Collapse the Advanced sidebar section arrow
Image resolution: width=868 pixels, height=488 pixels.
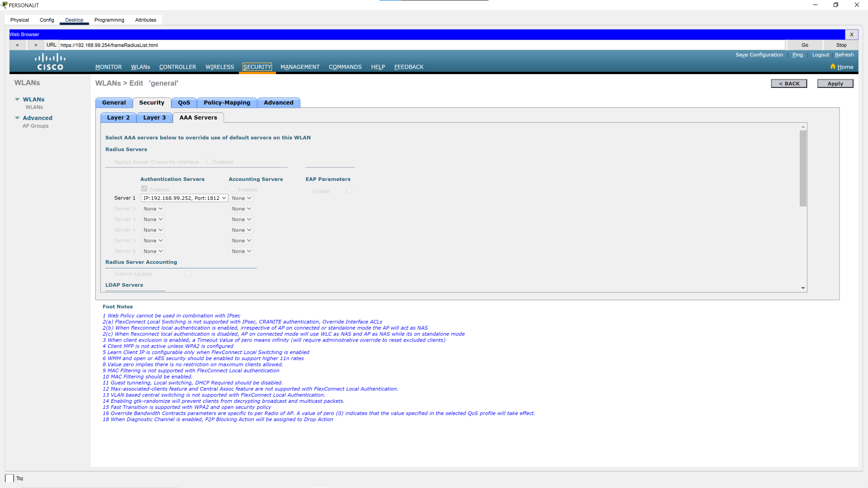(x=17, y=118)
